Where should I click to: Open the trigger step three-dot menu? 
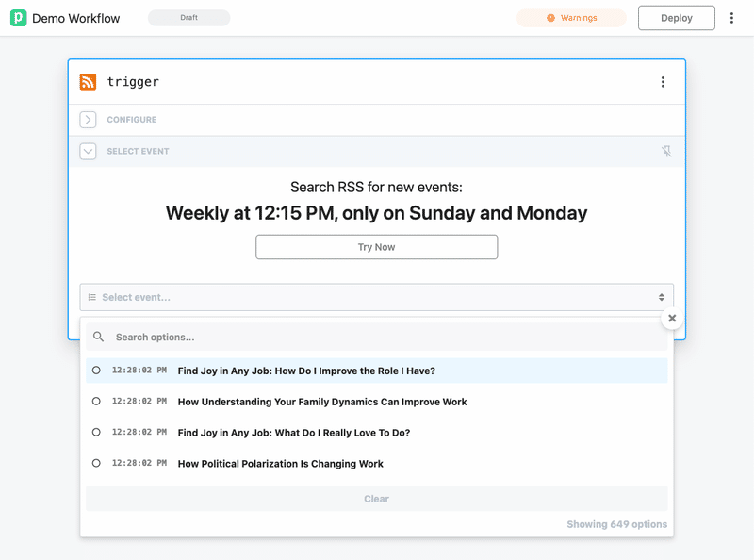[663, 82]
